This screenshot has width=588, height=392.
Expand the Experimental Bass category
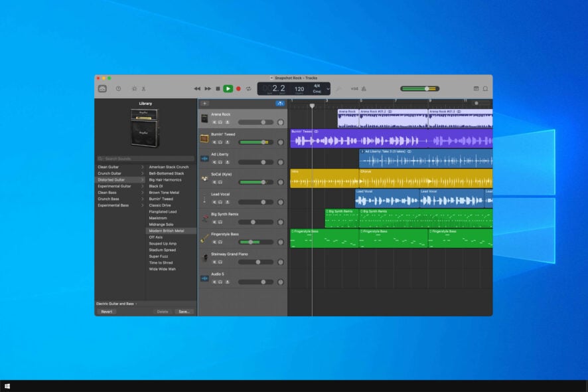142,205
